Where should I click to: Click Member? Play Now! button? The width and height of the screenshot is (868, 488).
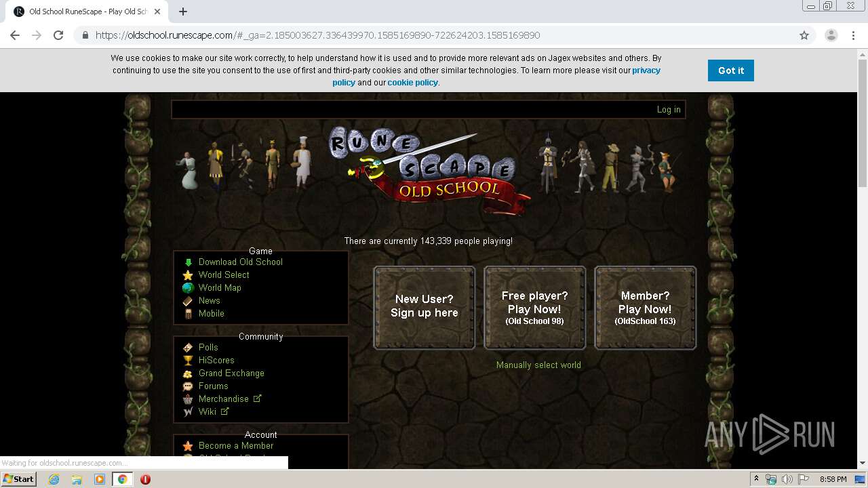pos(646,307)
